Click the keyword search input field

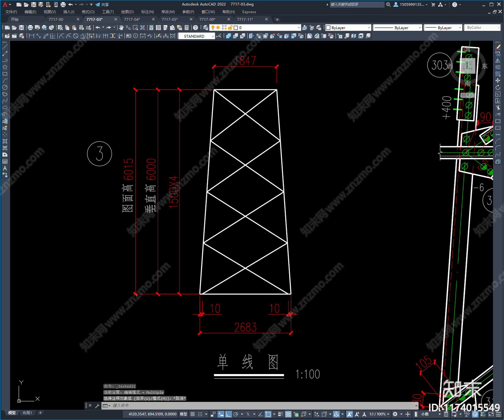[357, 4]
